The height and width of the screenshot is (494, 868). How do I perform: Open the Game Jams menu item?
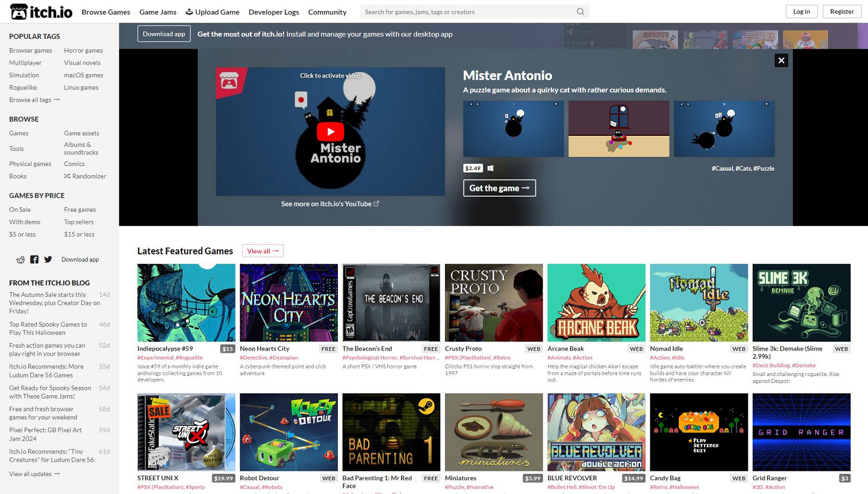click(157, 12)
